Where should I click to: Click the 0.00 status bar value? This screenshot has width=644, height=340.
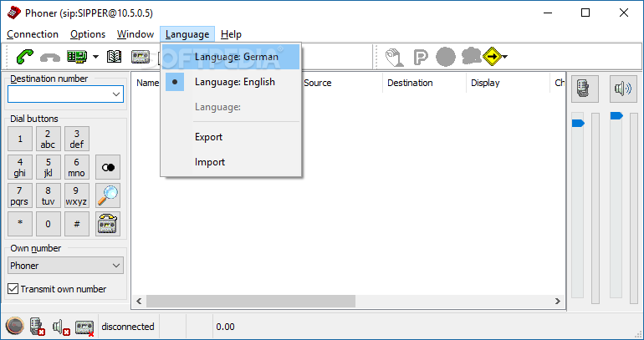pos(226,327)
